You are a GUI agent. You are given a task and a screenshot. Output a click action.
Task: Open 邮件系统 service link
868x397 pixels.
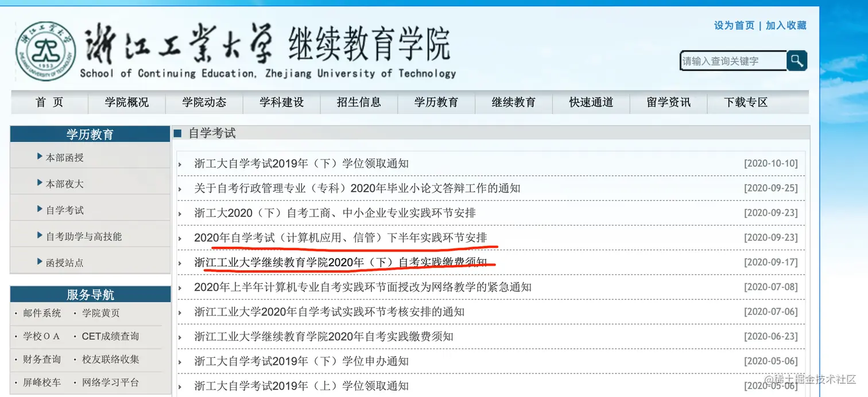pos(42,313)
